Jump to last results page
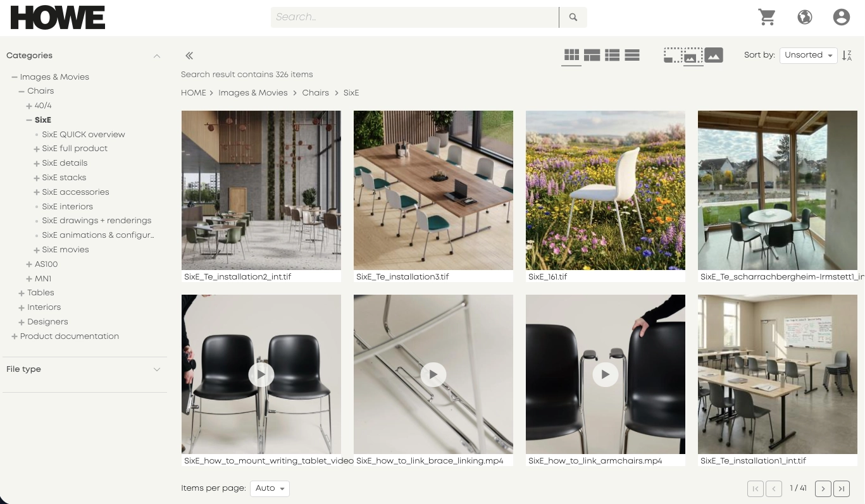The image size is (865, 504). pyautogui.click(x=842, y=488)
